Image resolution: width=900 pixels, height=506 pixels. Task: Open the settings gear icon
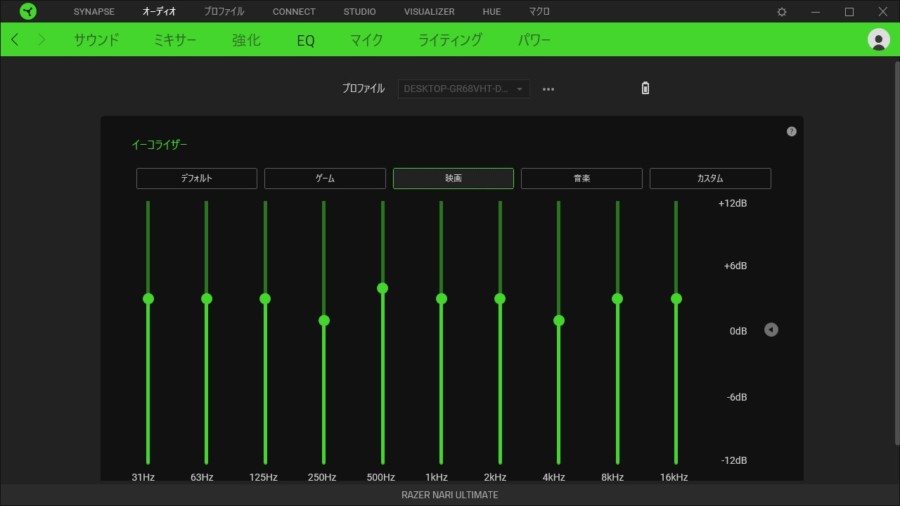(782, 12)
